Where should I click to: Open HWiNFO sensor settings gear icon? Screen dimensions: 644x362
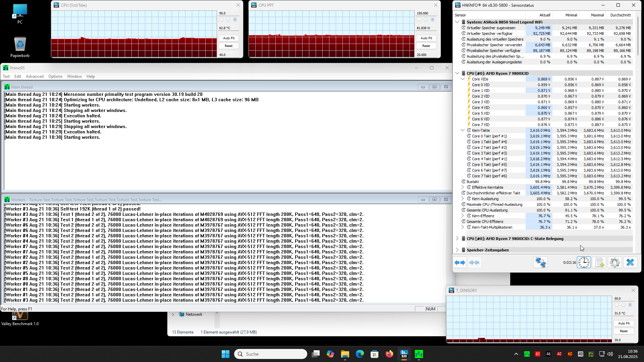tap(614, 262)
